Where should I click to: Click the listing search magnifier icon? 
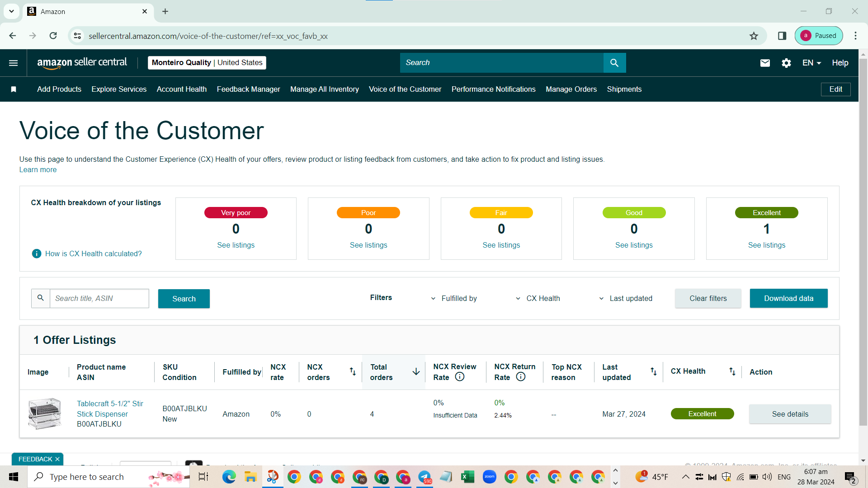coord(41,298)
